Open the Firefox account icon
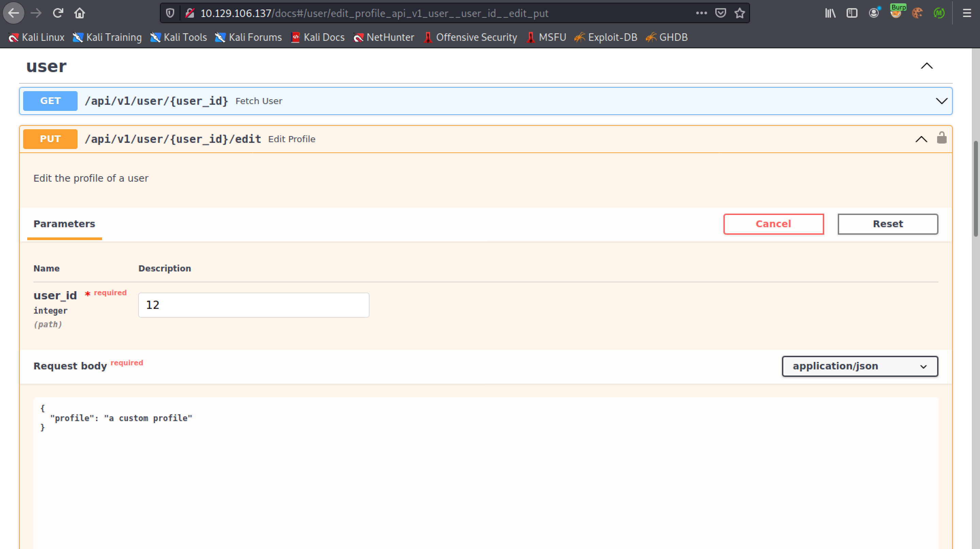 [x=874, y=13]
